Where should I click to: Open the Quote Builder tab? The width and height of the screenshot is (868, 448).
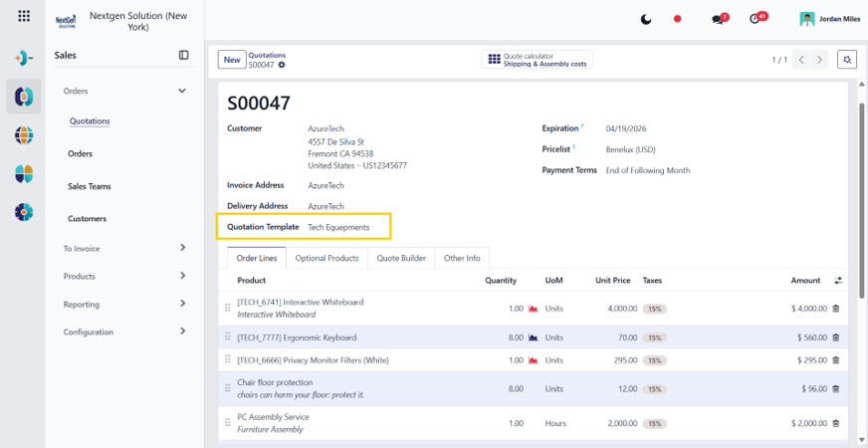[401, 258]
